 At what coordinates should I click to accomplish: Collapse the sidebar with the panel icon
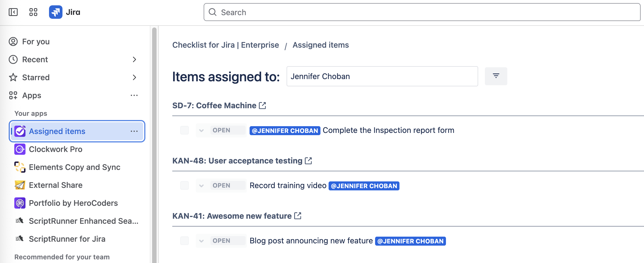point(13,12)
